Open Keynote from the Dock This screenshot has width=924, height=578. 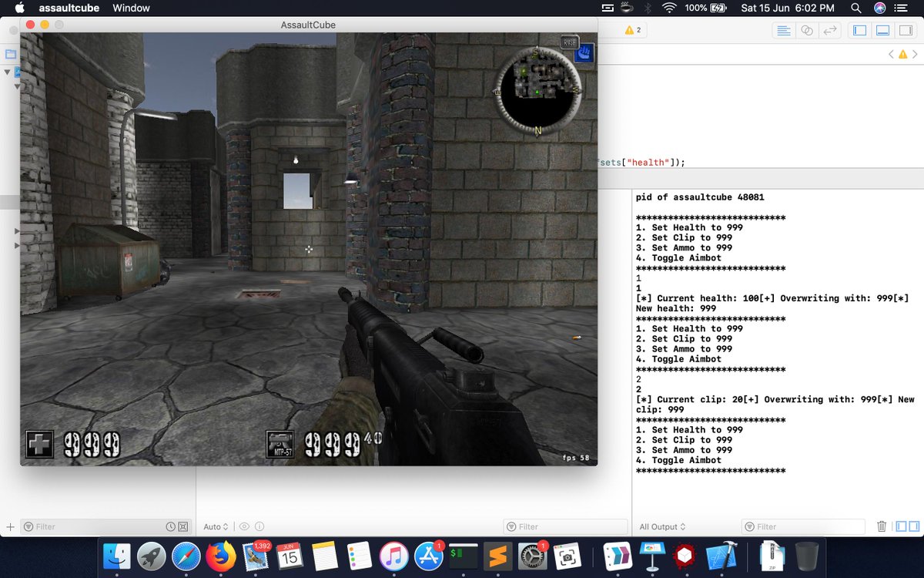click(x=653, y=556)
